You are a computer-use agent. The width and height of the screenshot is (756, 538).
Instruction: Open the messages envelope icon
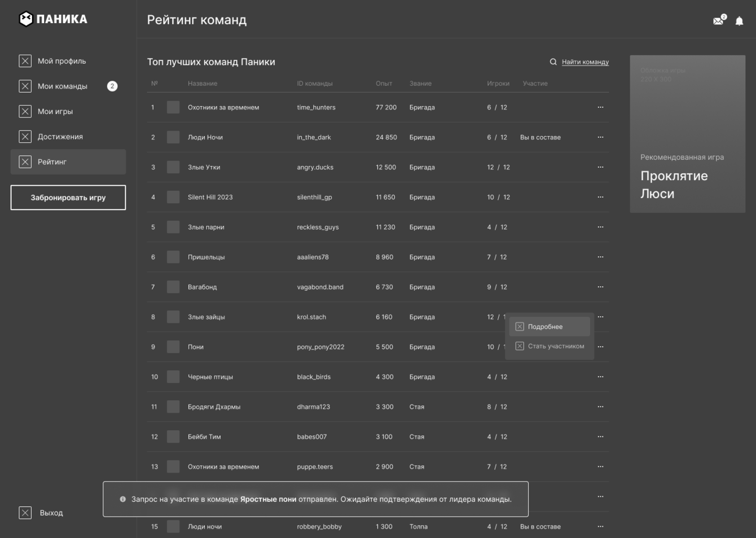(x=718, y=21)
